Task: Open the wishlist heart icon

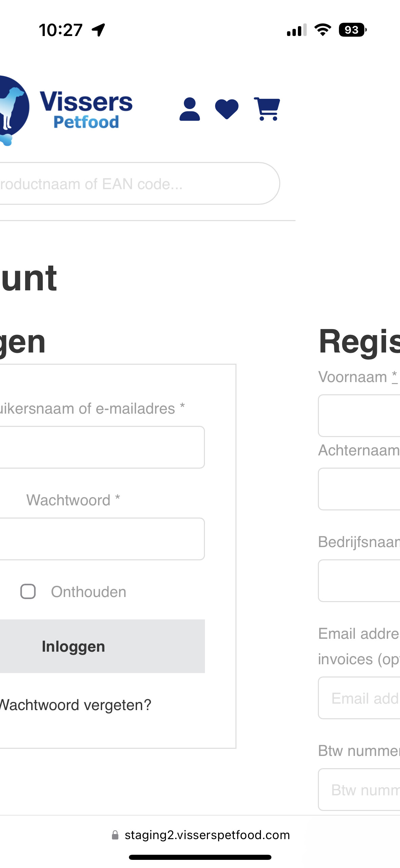Action: 227,109
